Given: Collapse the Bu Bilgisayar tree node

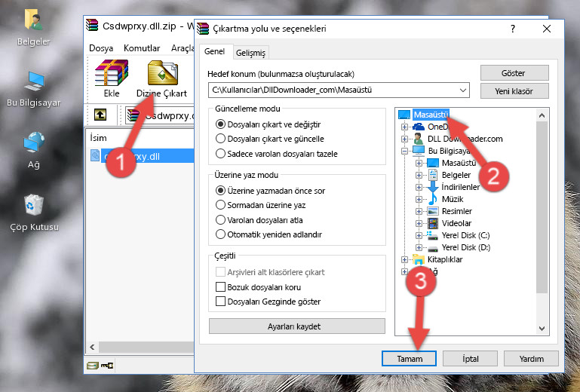Looking at the screenshot, I should pyautogui.click(x=404, y=151).
